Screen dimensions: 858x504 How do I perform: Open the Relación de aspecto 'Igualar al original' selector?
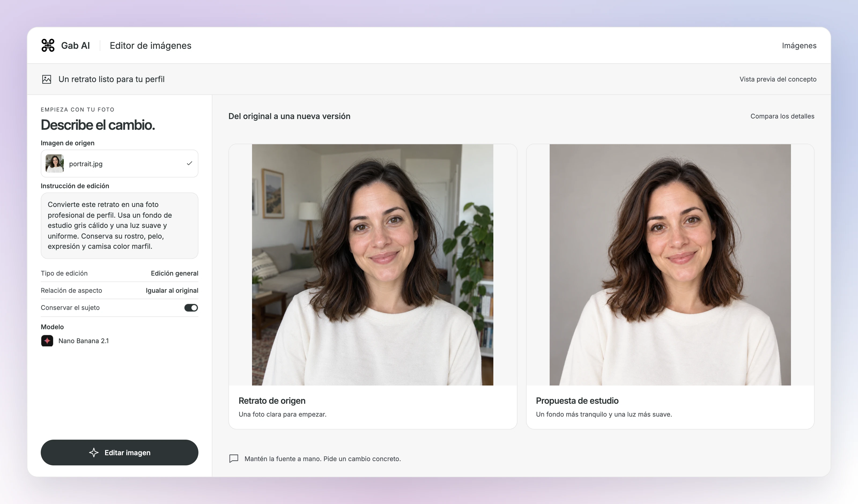pyautogui.click(x=172, y=291)
